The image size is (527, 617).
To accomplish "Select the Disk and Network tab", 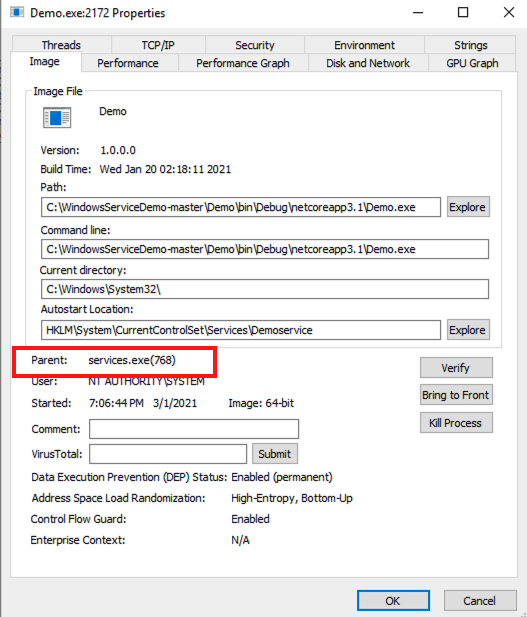I will [x=368, y=63].
